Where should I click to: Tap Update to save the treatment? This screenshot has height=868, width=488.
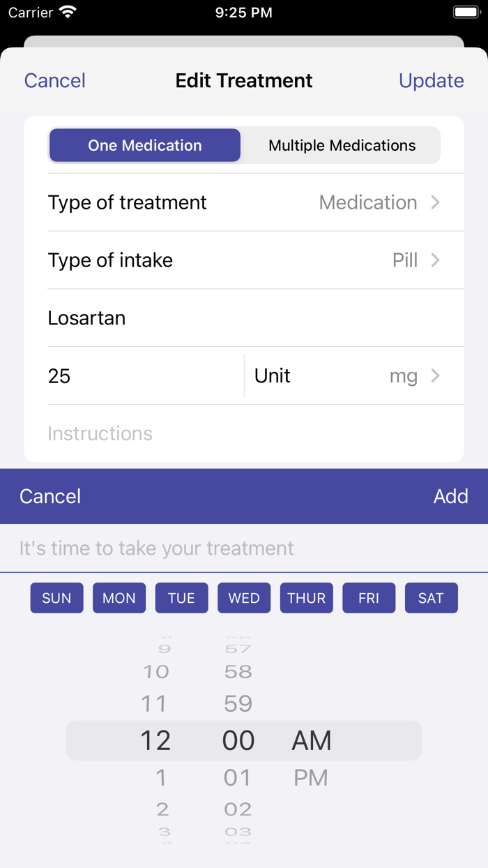point(431,80)
